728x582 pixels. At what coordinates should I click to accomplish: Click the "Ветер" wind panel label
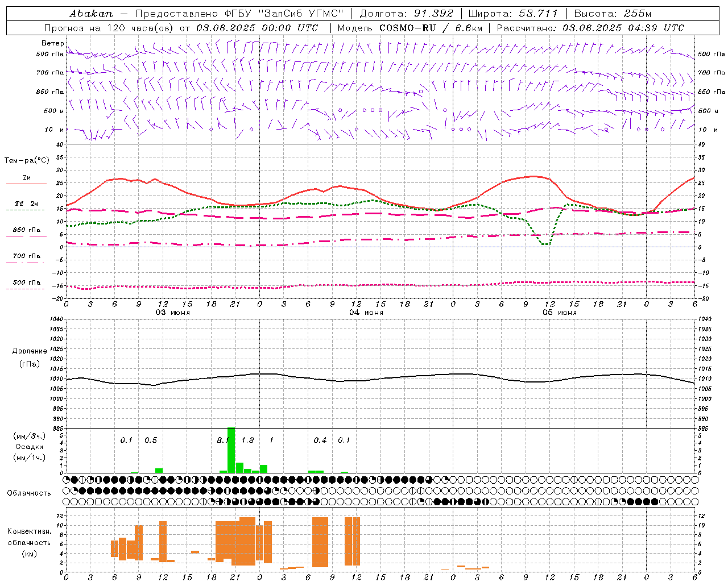click(x=52, y=43)
